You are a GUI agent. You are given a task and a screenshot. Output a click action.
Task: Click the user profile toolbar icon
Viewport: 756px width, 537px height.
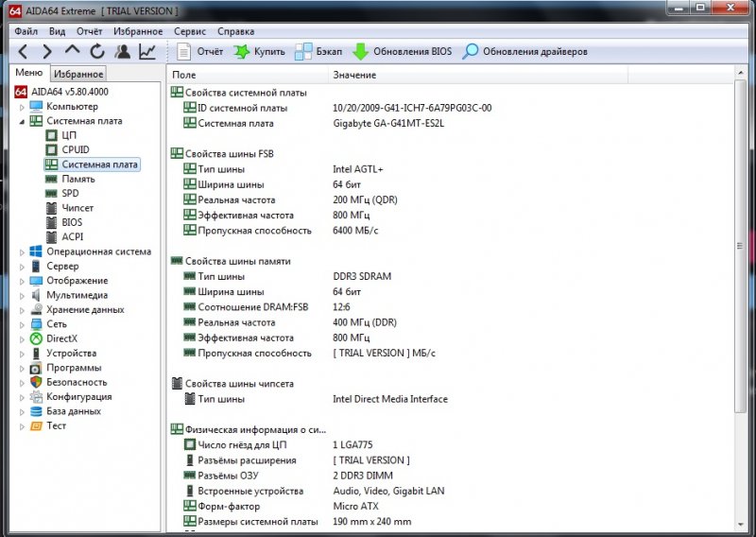coord(122,51)
